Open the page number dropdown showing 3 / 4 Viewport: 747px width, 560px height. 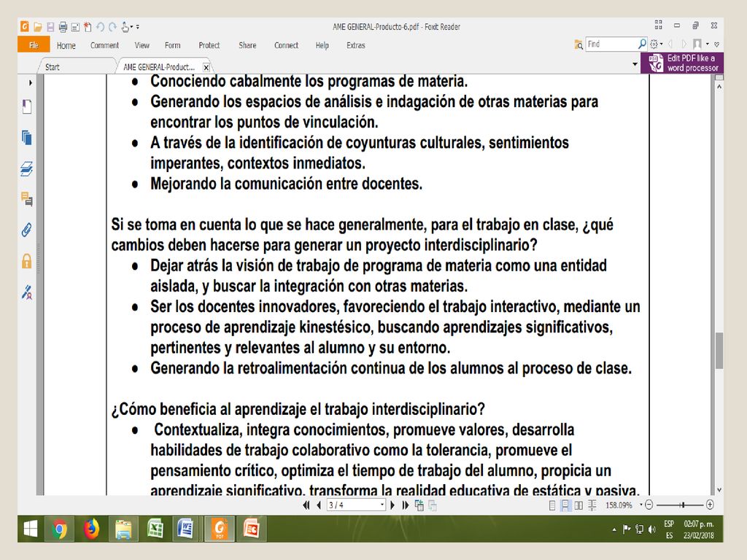382,505
